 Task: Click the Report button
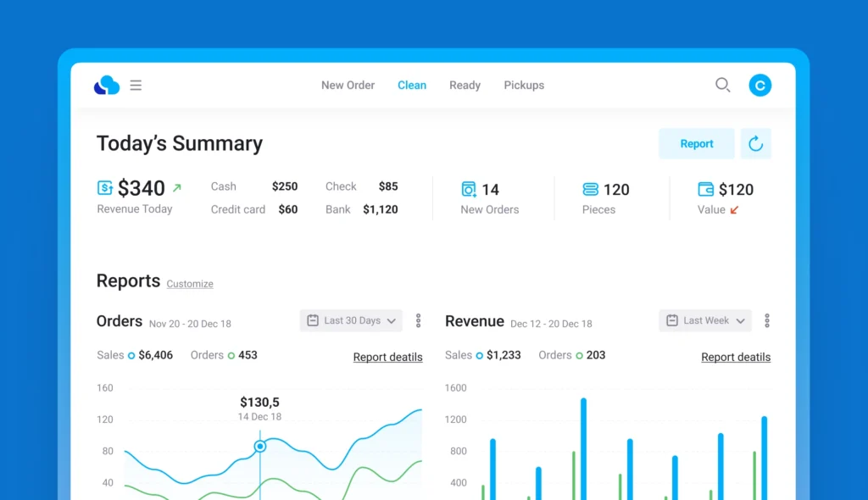[x=696, y=143]
